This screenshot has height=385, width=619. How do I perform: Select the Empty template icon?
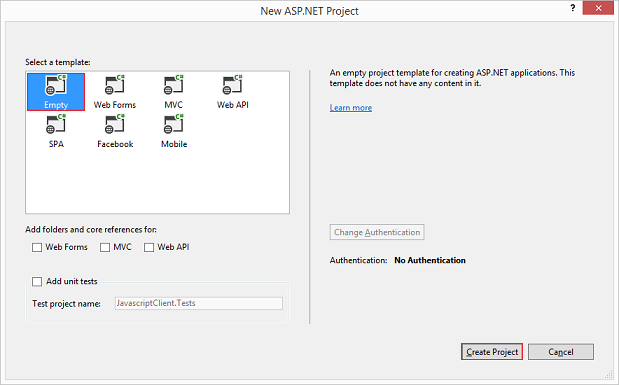pyautogui.click(x=56, y=92)
